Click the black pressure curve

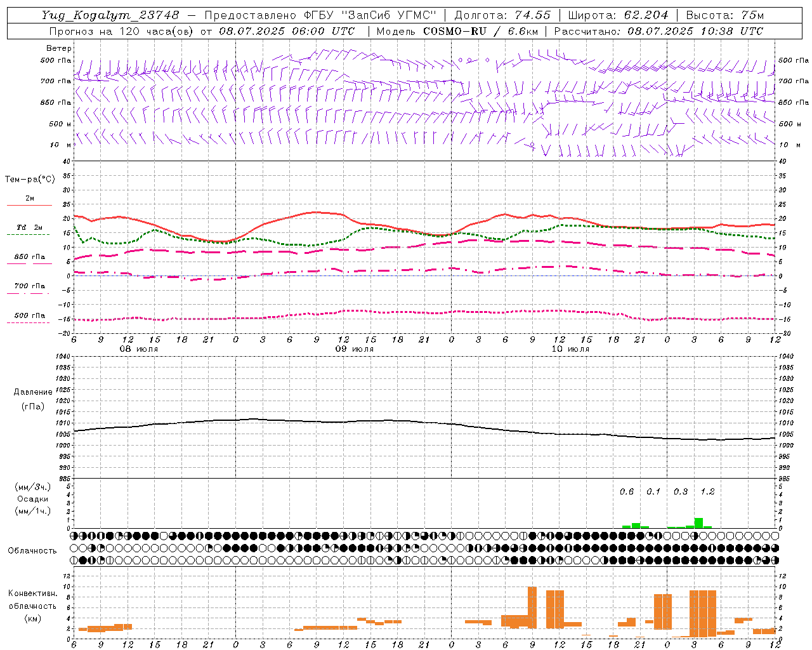click(424, 423)
